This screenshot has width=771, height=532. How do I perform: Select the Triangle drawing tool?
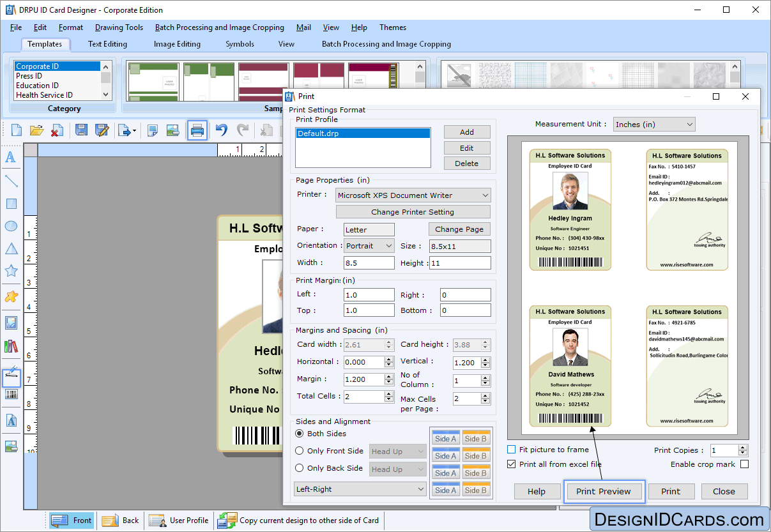pyautogui.click(x=11, y=248)
